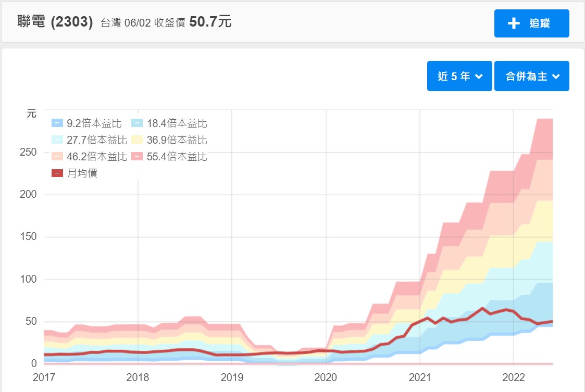The width and height of the screenshot is (585, 392).
Task: Click the 50 y-axis value
Action: pos(31,321)
